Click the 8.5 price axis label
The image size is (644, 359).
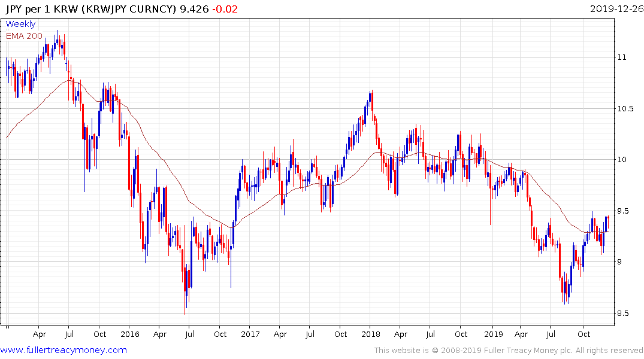623,313
